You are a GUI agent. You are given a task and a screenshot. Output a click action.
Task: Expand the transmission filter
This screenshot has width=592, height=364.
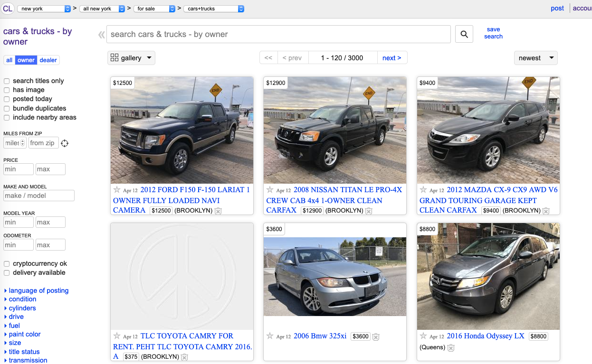26,360
